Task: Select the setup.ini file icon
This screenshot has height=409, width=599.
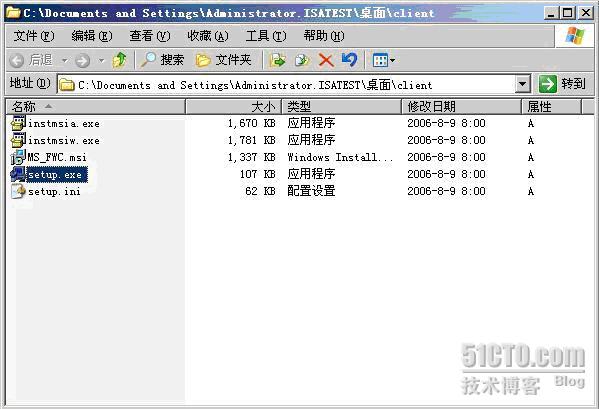Action: pyautogui.click(x=18, y=191)
